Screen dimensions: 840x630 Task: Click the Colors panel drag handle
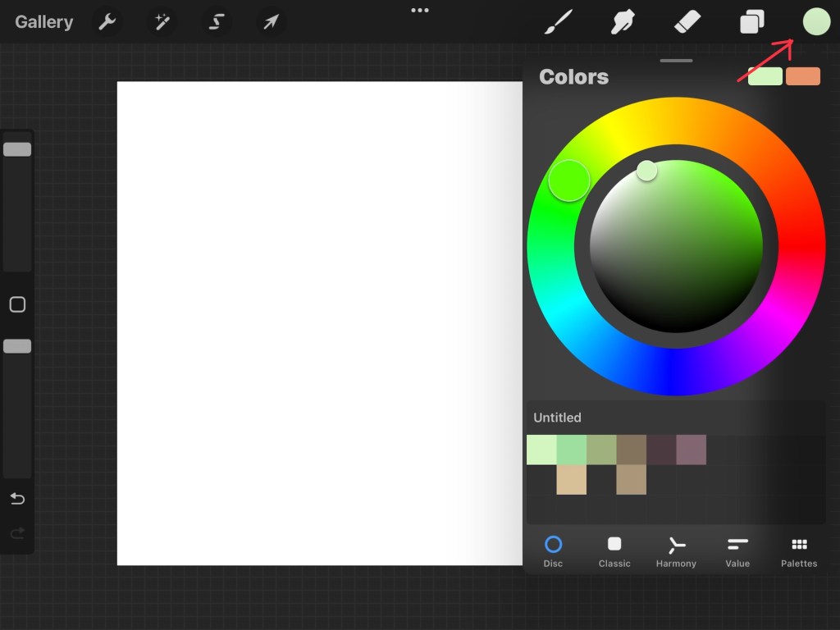tap(676, 61)
